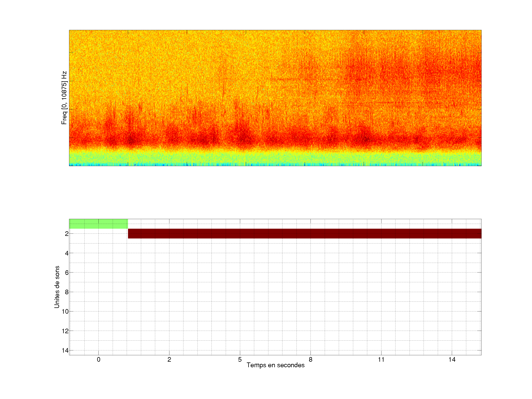Click the dark red energy band in spectrogram

(x=275, y=139)
